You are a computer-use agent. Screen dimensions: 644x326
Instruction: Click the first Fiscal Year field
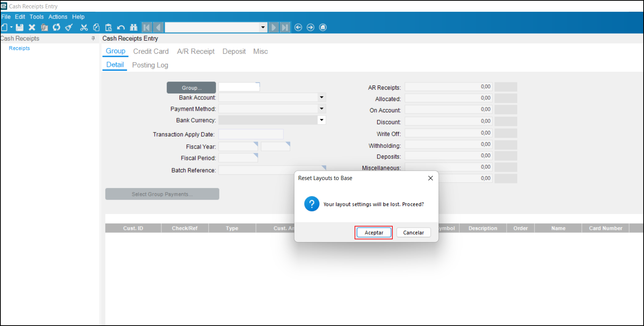point(238,146)
